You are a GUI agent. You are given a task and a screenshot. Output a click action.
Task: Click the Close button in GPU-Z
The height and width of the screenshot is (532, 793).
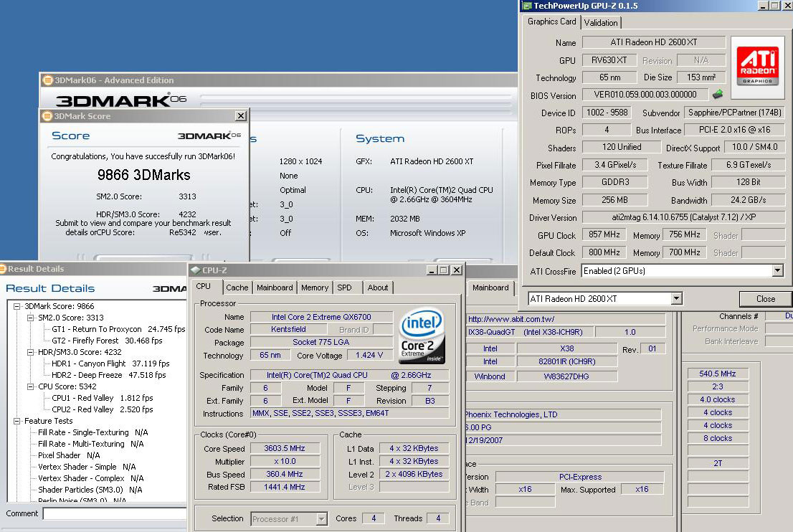(x=766, y=299)
